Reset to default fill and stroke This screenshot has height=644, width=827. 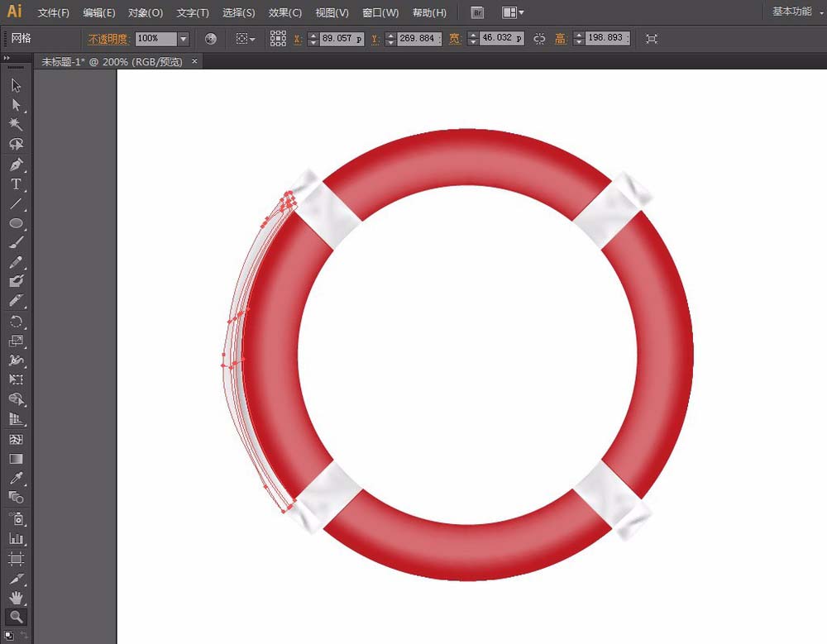coord(8,635)
